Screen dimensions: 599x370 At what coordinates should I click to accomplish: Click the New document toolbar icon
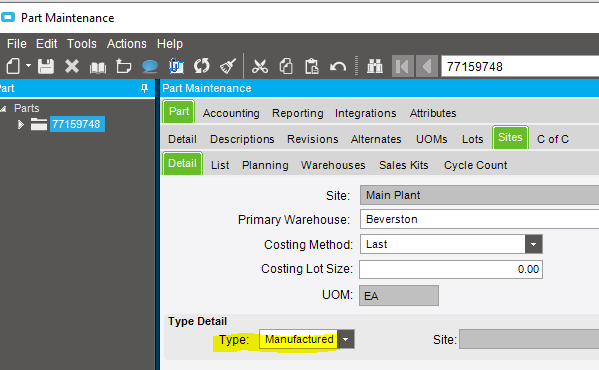click(x=13, y=66)
